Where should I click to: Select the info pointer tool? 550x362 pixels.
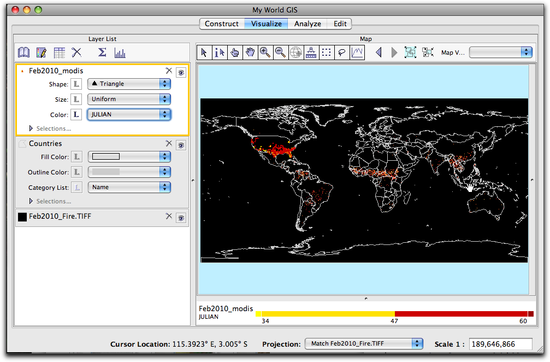219,53
